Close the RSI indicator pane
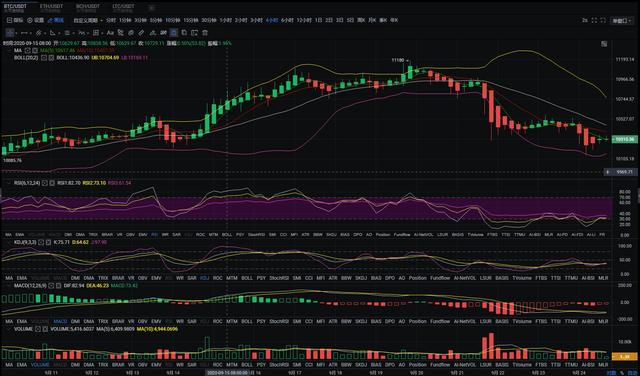Viewport: 640px width, 376px height. 52,183
